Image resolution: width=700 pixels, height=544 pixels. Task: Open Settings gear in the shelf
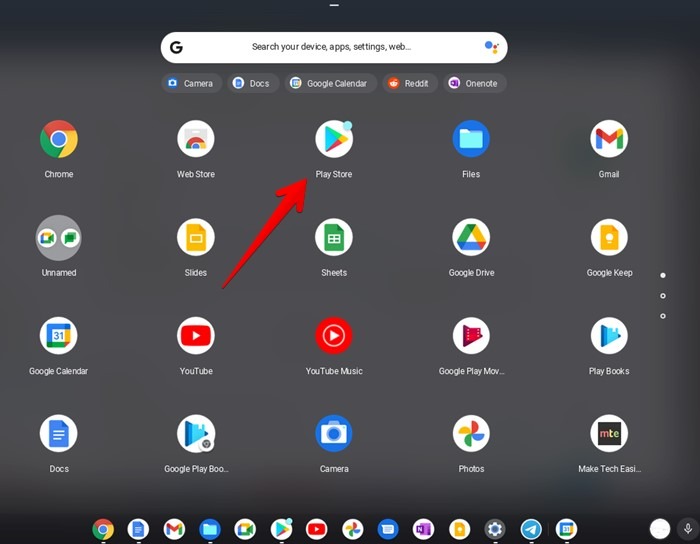click(495, 529)
